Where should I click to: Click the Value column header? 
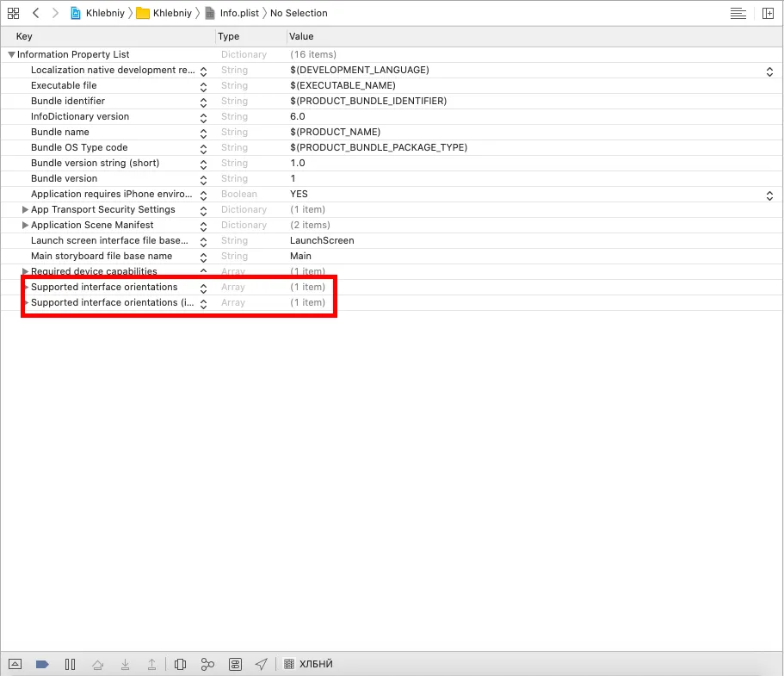pos(301,36)
